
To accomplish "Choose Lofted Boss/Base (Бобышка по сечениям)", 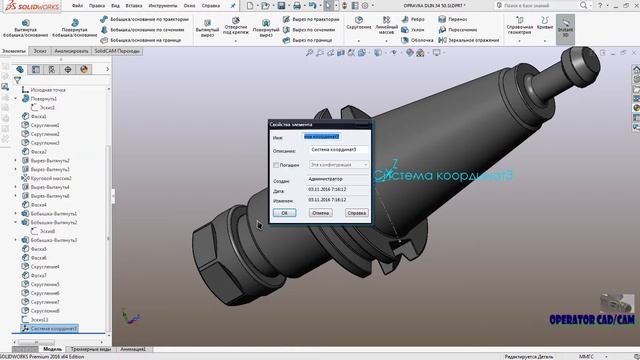I will [142, 30].
